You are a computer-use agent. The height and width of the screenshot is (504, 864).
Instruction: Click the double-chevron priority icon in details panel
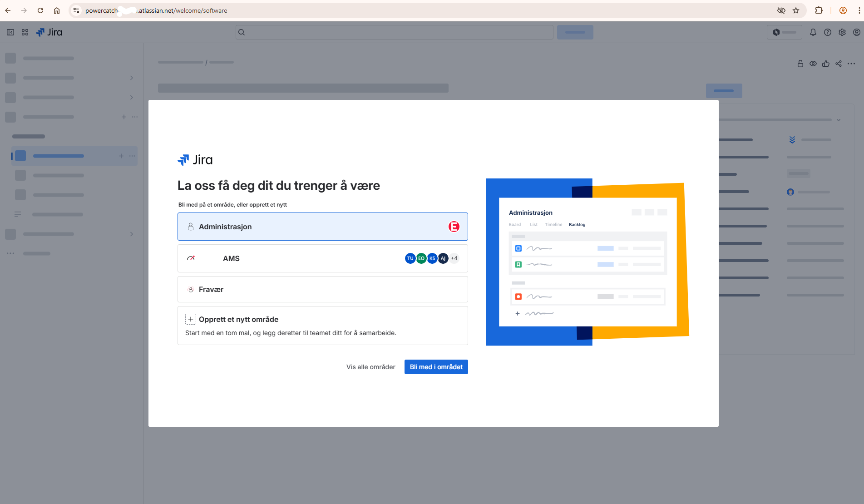coord(792,140)
